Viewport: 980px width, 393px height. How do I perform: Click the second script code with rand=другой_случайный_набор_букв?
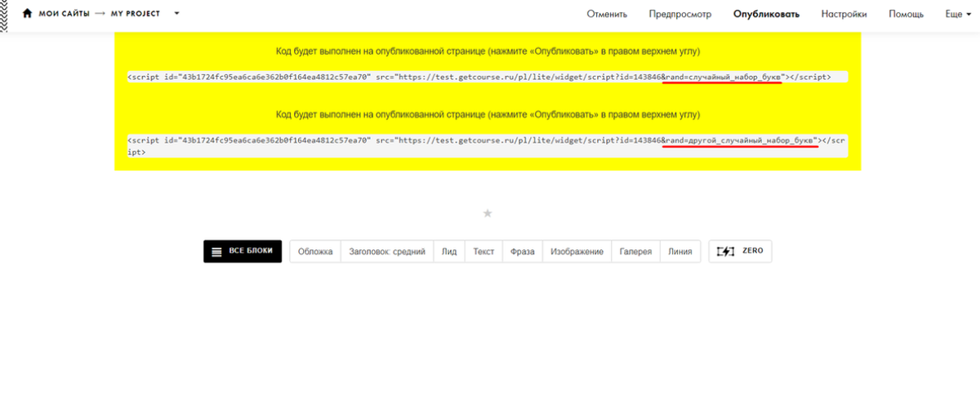tap(488, 146)
